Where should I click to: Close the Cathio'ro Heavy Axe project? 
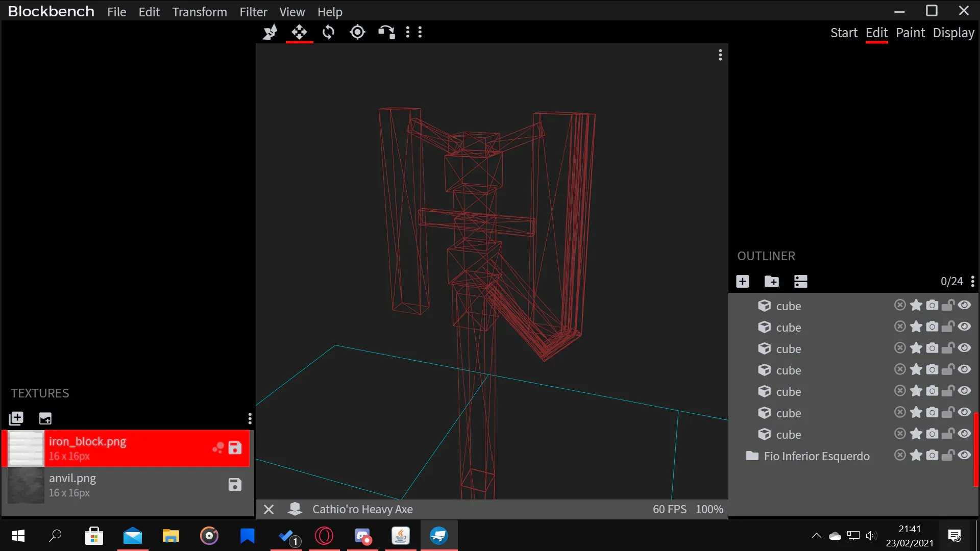coord(268,509)
